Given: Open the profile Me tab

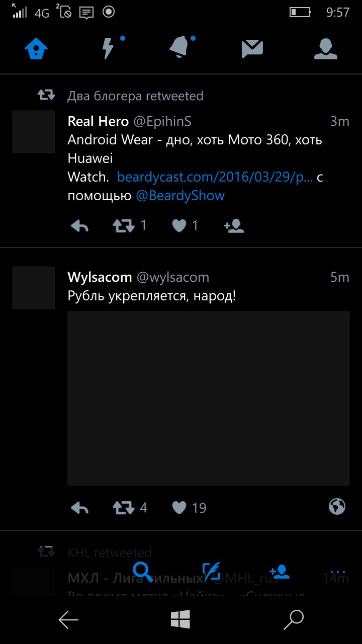Looking at the screenshot, I should pos(325,49).
